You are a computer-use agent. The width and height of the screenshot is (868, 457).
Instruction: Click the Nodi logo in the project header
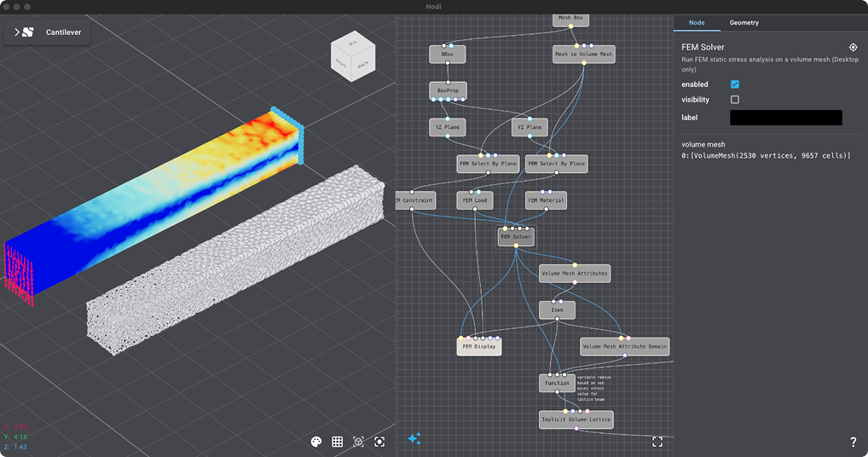pyautogui.click(x=28, y=32)
